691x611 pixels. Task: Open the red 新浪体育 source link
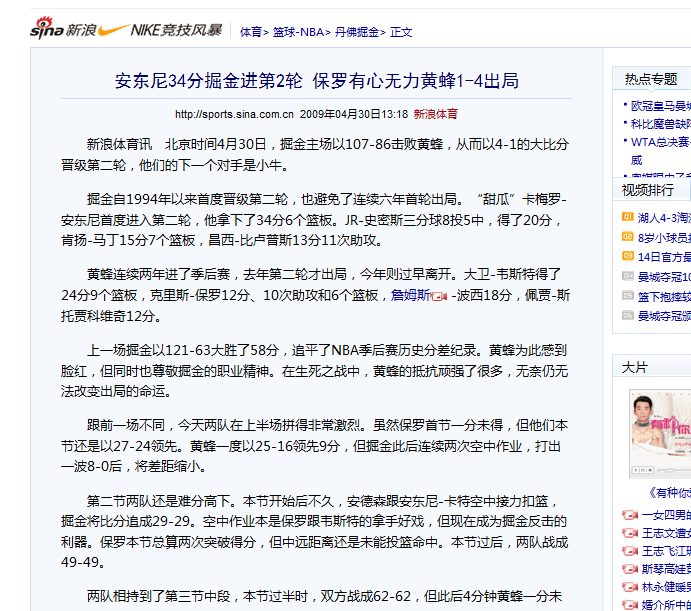point(435,114)
